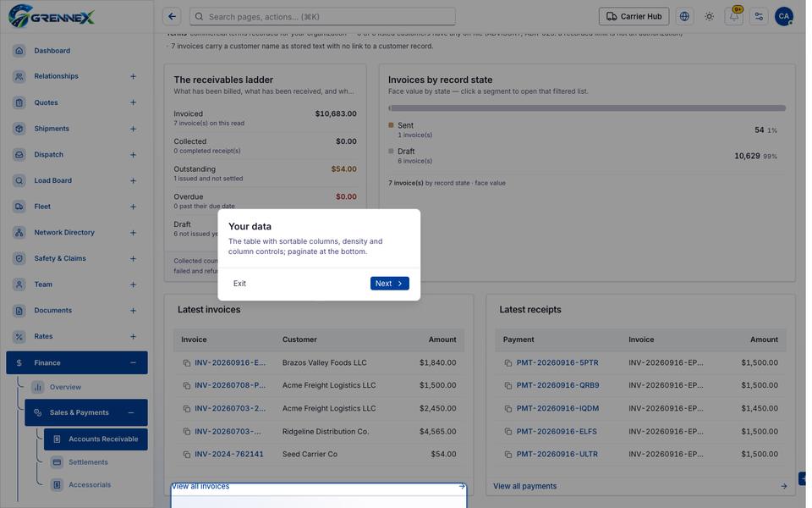Open the Carrier Hub button
812x508 pixels.
point(634,17)
